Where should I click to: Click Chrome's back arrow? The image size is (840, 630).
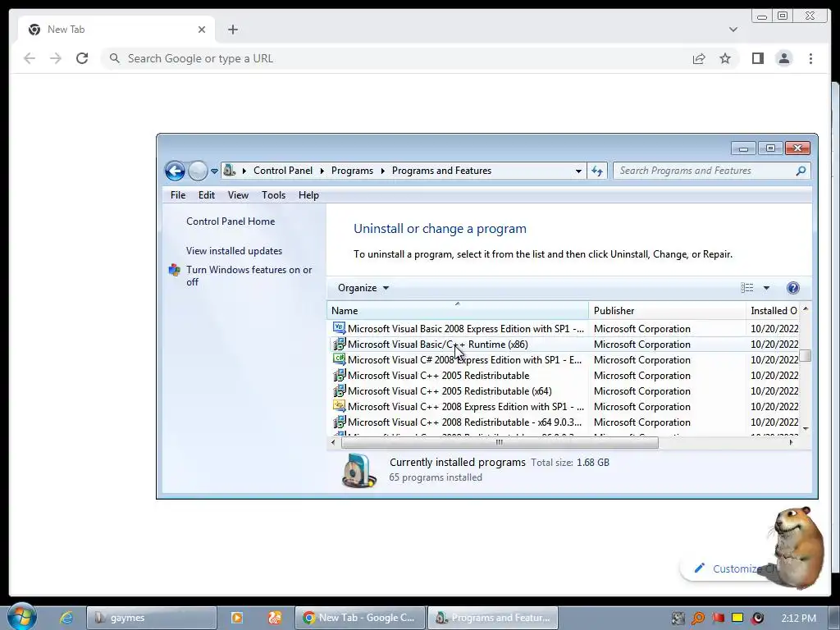coord(30,58)
